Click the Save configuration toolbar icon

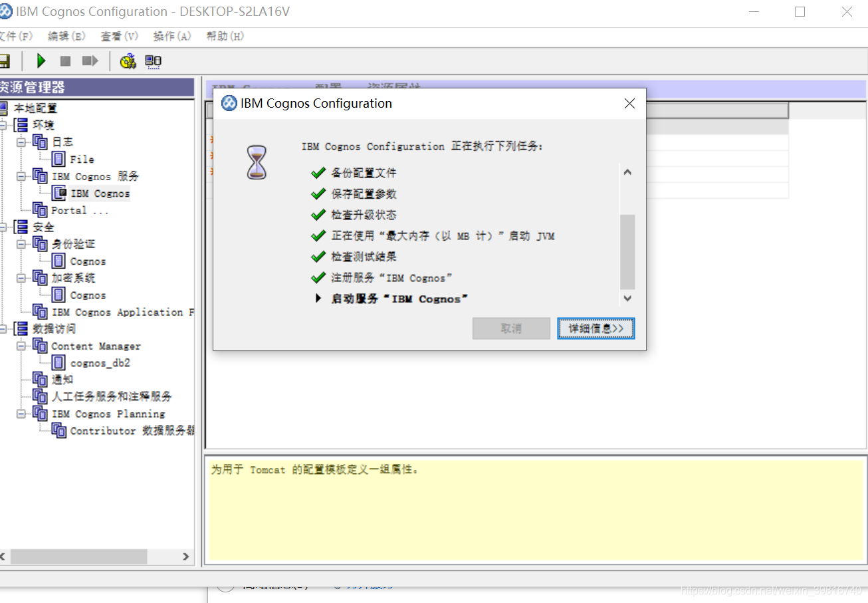click(4, 61)
